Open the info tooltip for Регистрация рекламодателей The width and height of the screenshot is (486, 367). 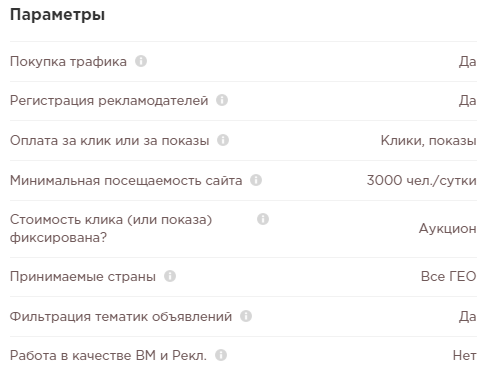click(x=222, y=100)
